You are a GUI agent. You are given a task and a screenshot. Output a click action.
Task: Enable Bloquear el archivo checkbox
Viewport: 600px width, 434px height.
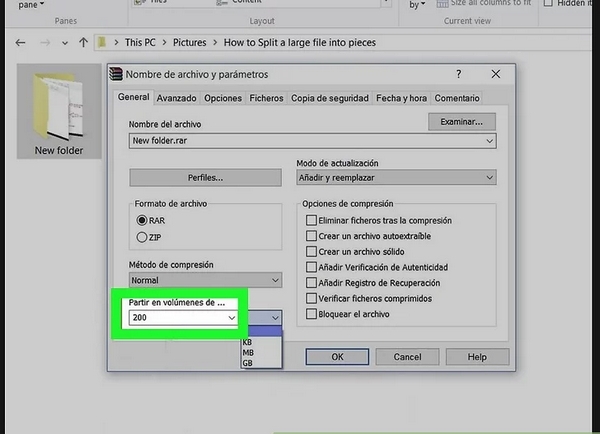(x=312, y=314)
